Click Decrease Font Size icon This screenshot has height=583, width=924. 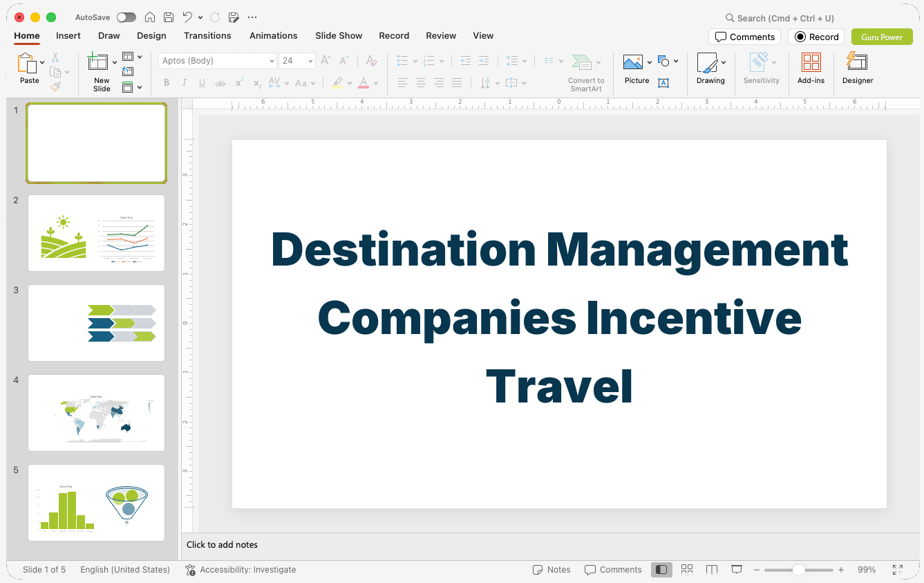(x=344, y=61)
